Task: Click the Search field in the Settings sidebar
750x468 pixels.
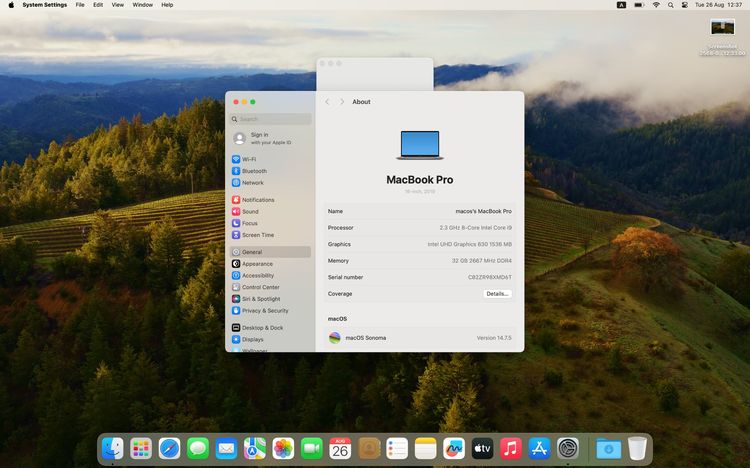Action: coord(271,119)
